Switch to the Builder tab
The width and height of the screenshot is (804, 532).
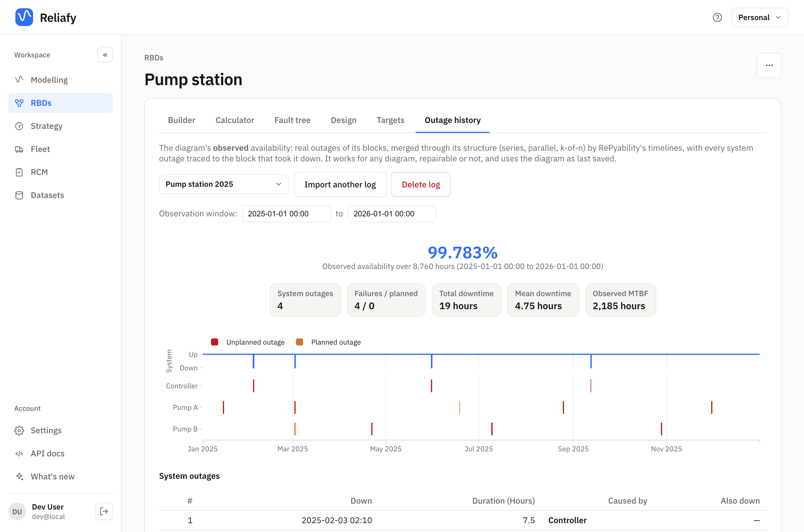click(181, 120)
